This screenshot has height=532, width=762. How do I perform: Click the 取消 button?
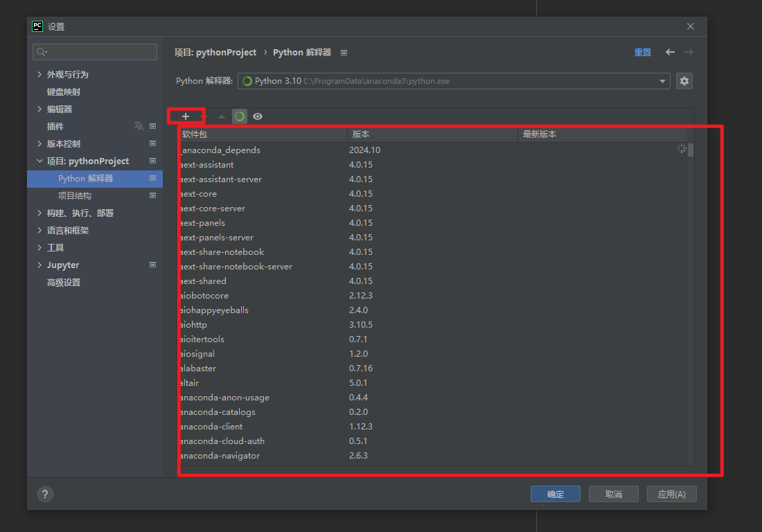pyautogui.click(x=613, y=494)
